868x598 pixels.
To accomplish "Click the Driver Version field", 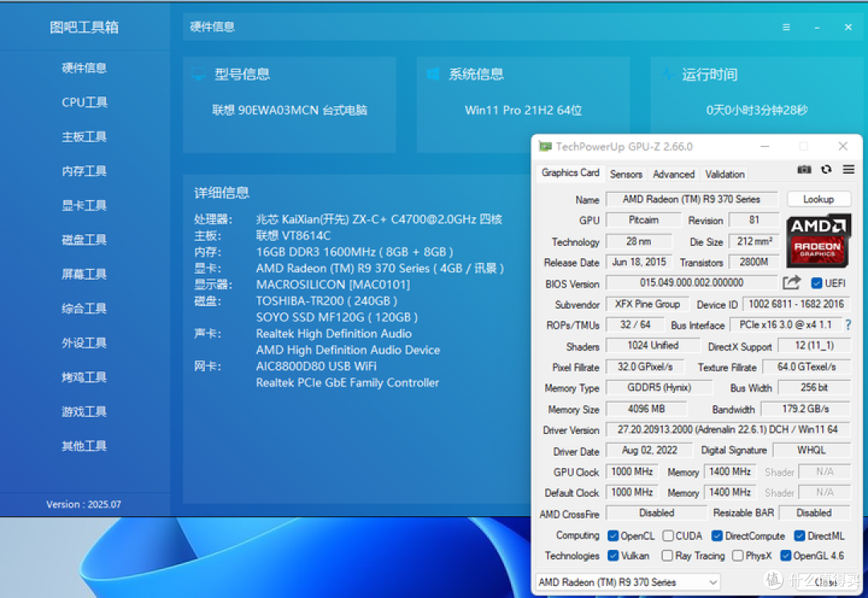I will [x=727, y=430].
